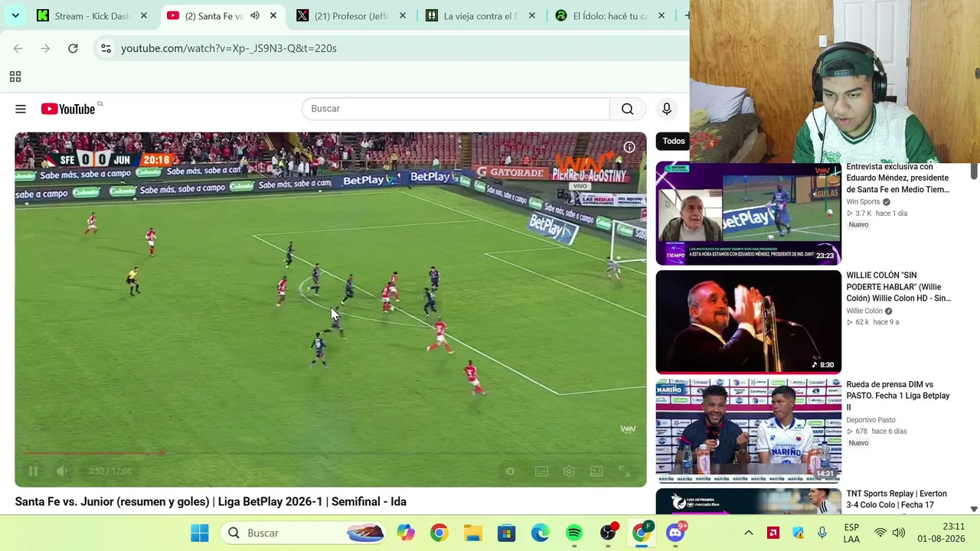The image size is (980, 551).
Task: Close the Stream - Kick Dashboard tab
Action: point(143,16)
